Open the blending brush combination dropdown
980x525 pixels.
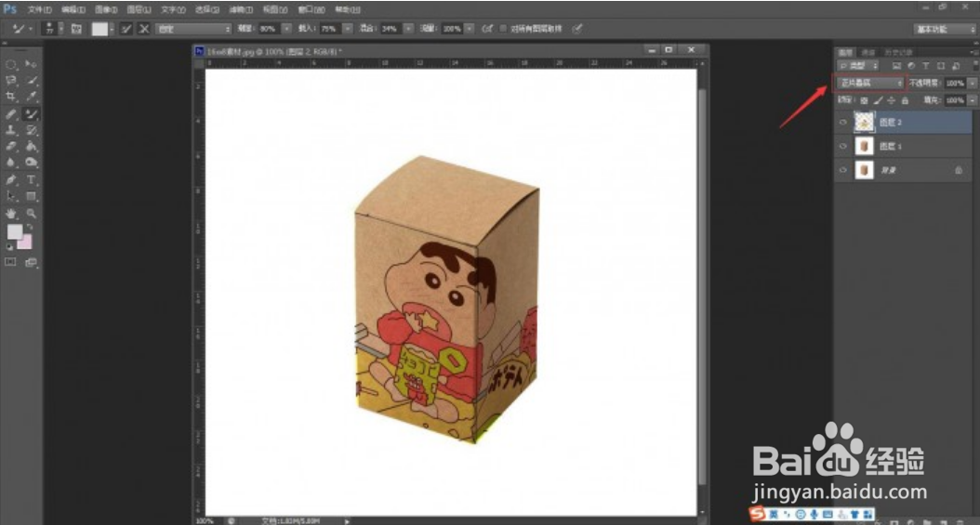[x=193, y=29]
